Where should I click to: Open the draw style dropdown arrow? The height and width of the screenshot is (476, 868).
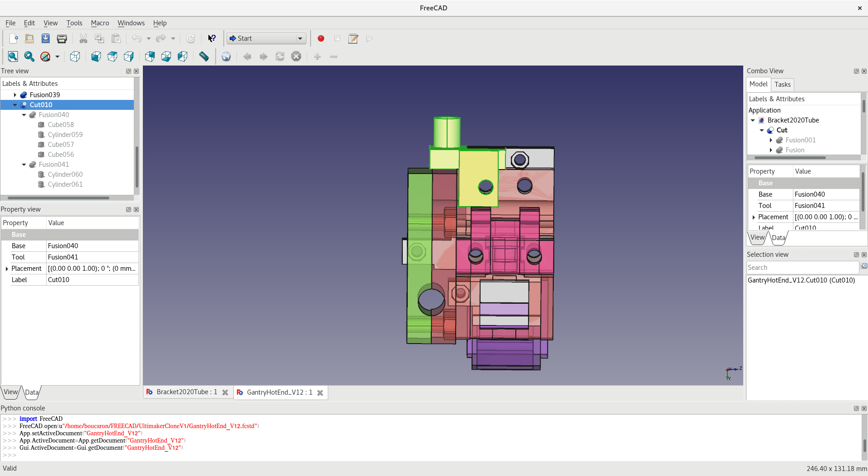tap(57, 57)
